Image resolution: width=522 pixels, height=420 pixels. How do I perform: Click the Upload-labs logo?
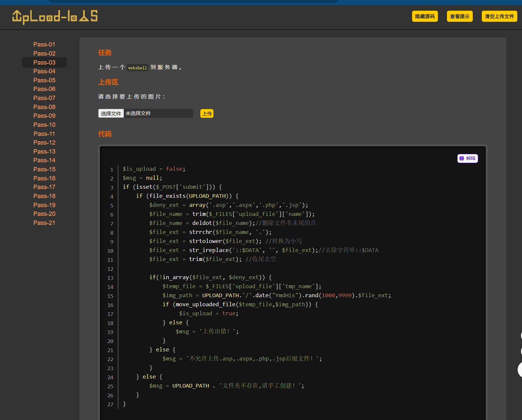(x=55, y=17)
